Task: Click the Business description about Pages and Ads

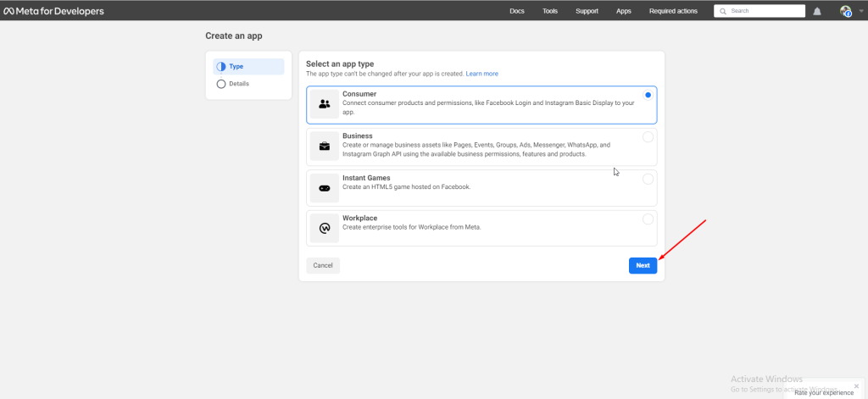Action: [x=476, y=149]
